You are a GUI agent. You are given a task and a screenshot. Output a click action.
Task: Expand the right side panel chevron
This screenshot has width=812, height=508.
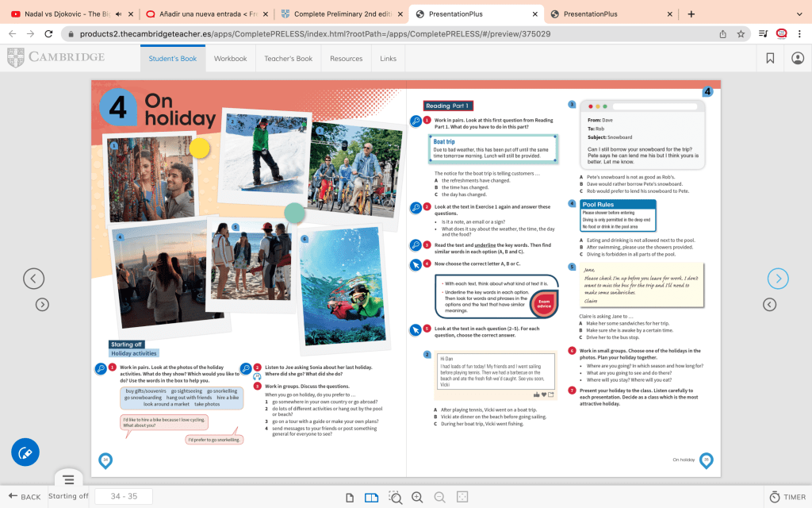click(x=769, y=305)
